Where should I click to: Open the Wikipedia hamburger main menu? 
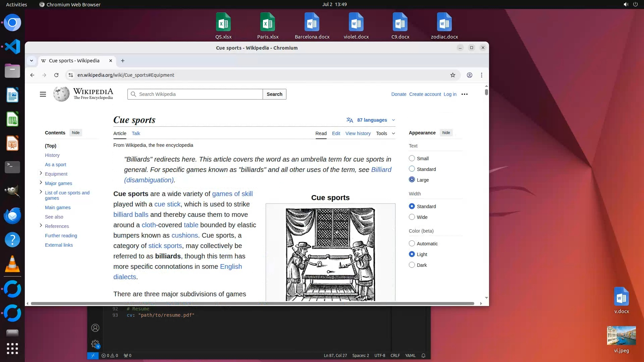click(43, 94)
